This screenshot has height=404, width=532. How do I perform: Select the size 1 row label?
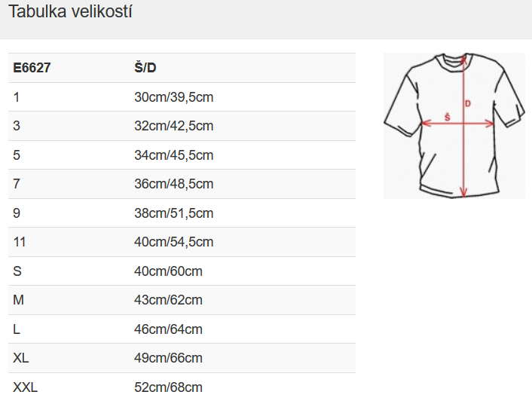click(17, 97)
